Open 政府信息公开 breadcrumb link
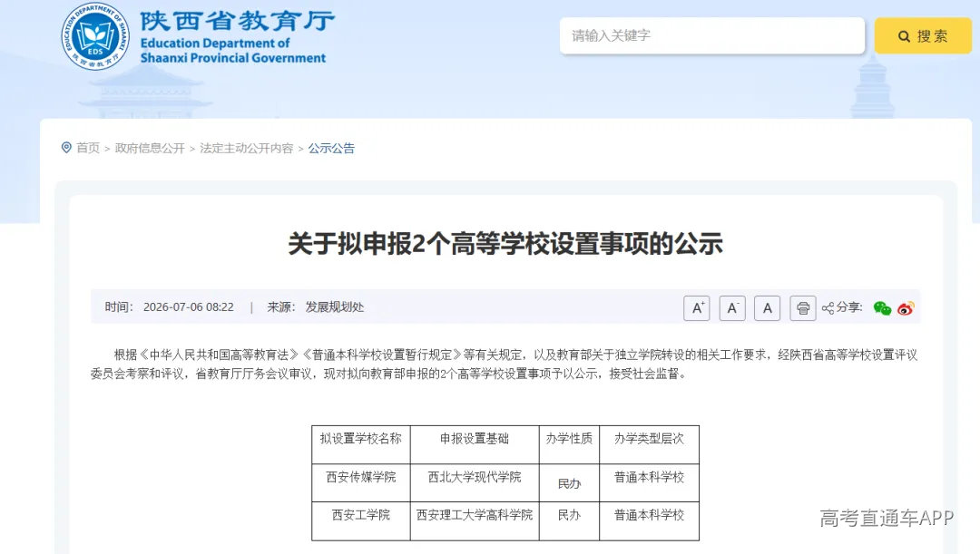This screenshot has height=554, width=980. (150, 148)
